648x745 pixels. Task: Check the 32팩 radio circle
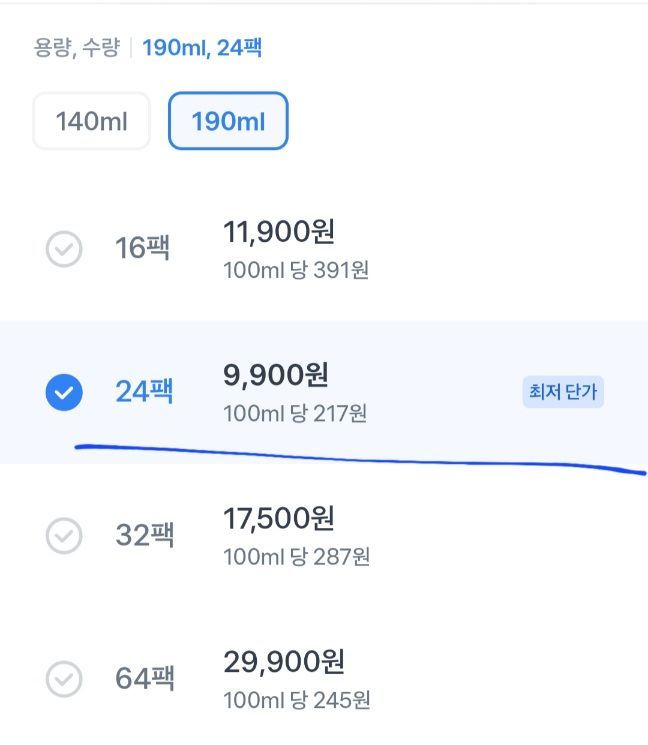(64, 536)
